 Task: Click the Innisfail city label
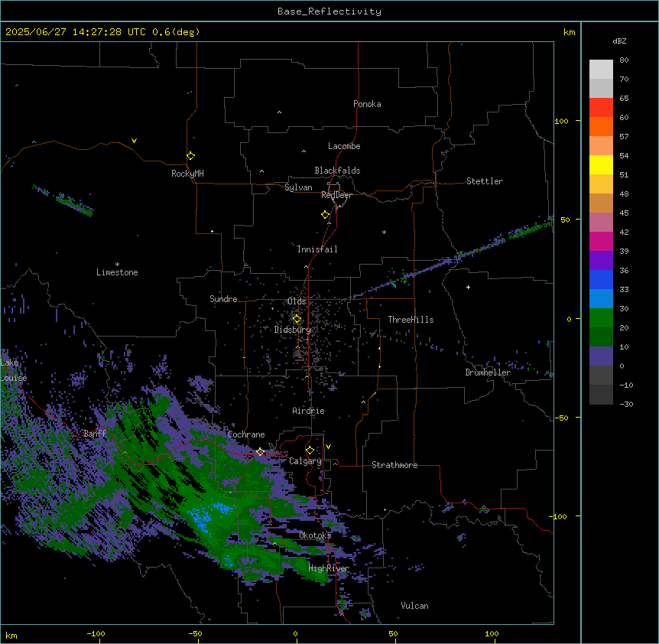pos(317,249)
